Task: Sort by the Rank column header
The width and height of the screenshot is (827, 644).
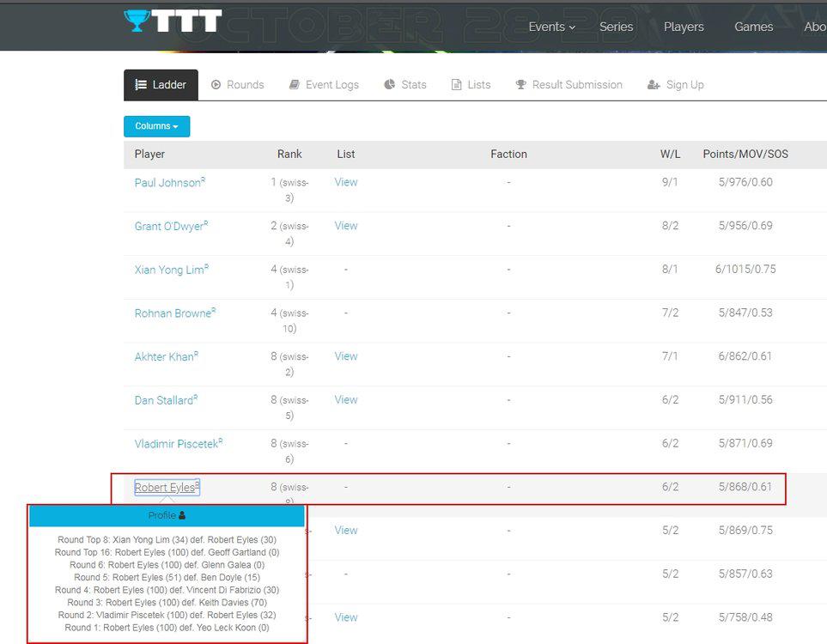Action: tap(289, 155)
